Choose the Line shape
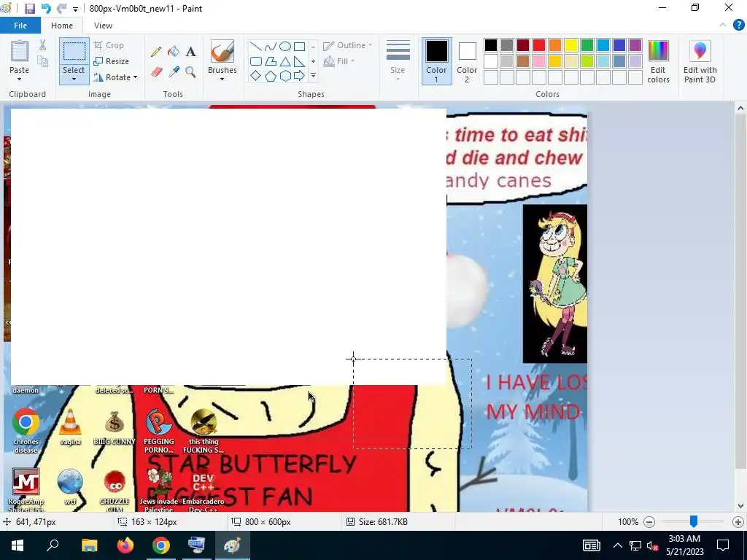Screen dimensions: 747x560 point(256,46)
